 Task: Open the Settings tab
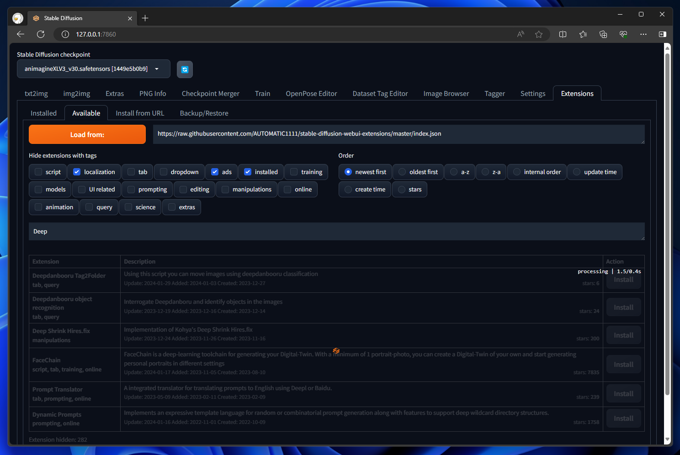coord(533,94)
